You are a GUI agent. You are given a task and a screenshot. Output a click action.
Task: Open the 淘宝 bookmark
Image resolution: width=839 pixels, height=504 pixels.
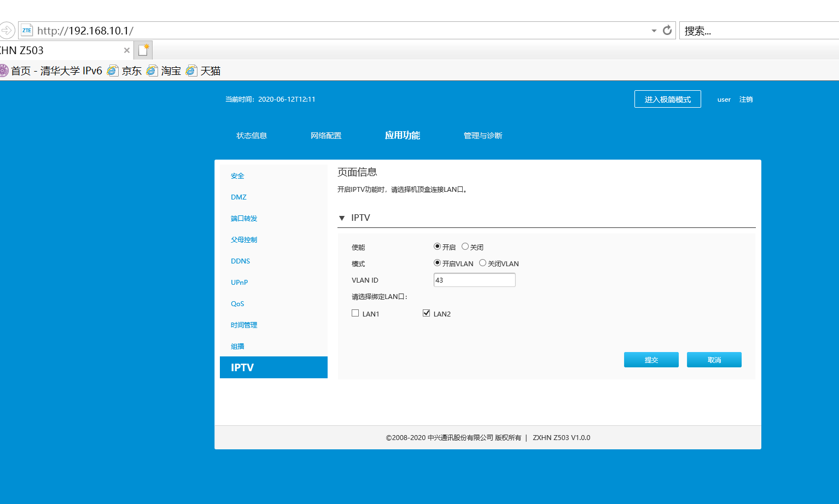tap(164, 71)
